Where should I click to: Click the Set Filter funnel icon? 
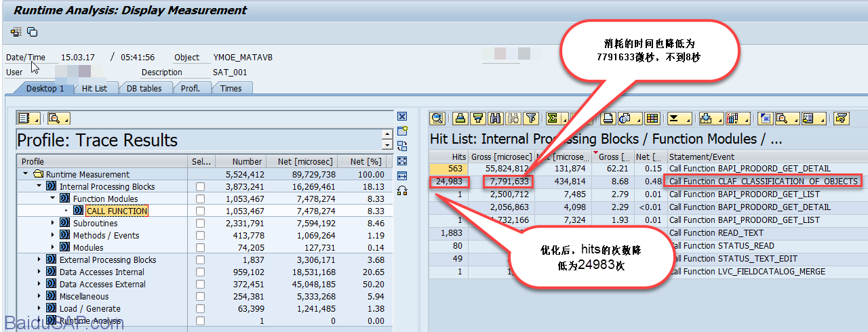531,119
